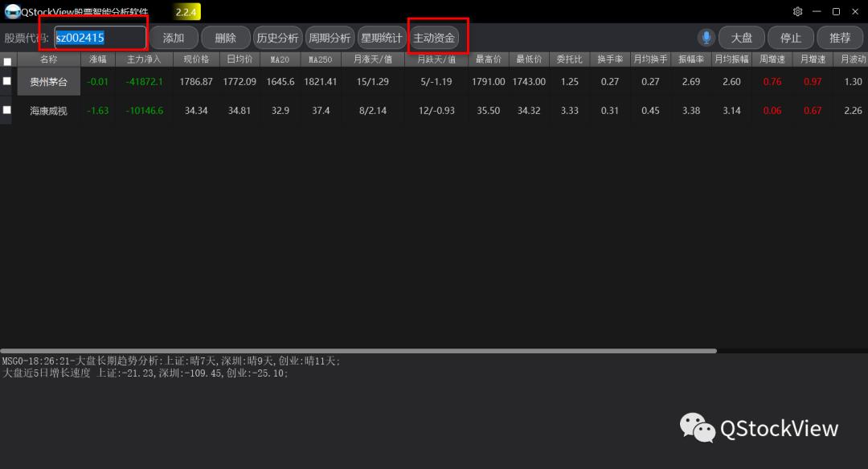Click the -1.63 change value
The image size is (868, 469).
97,111
